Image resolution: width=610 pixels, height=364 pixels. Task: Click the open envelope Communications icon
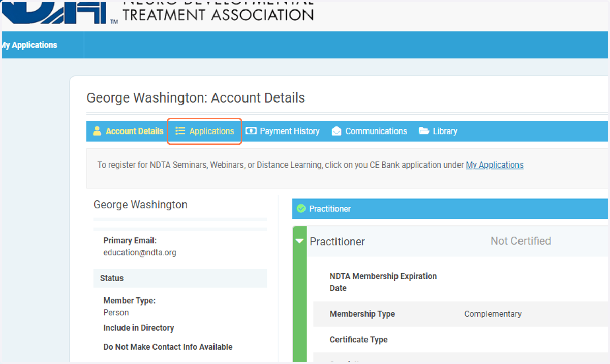click(x=336, y=131)
